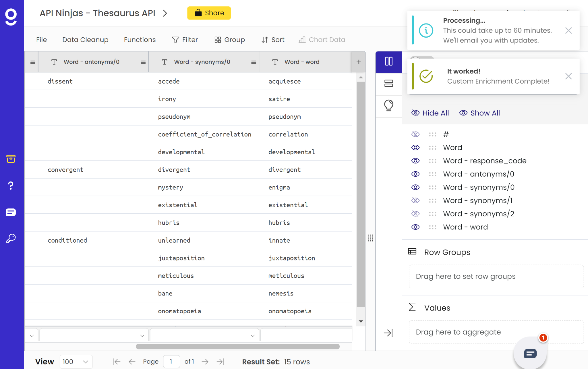Open the Insights lightbulb panel
Image resolution: width=588 pixels, height=369 pixels.
(388, 106)
